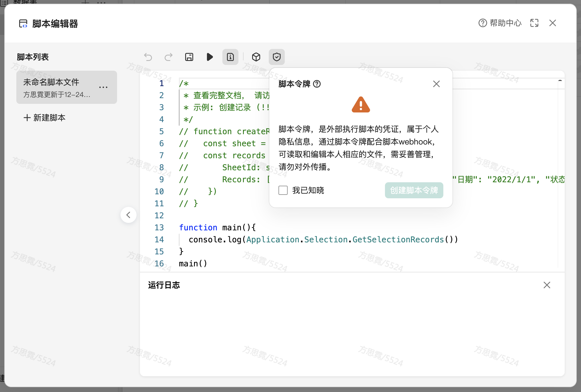
Task: Collapse the script list sidebar chevron
Action: (129, 215)
